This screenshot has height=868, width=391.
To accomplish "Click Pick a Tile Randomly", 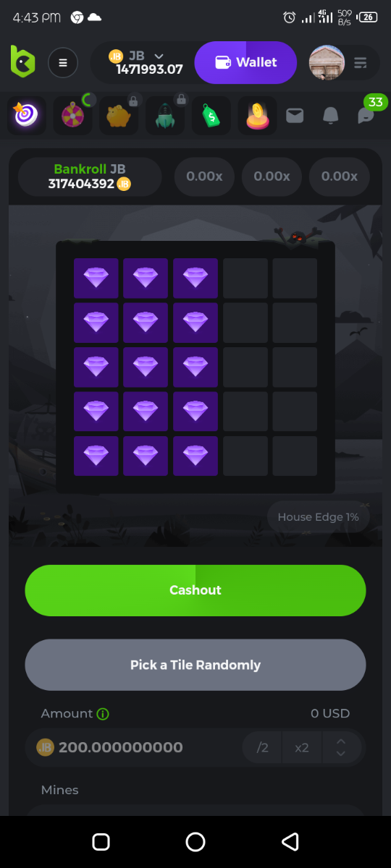I will (x=195, y=665).
